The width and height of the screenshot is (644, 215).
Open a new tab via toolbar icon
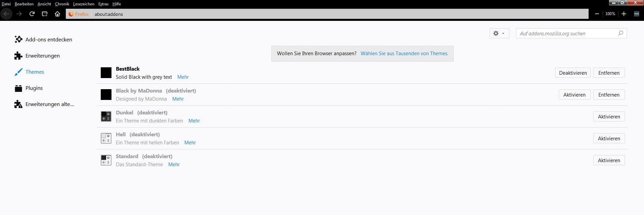pyautogui.click(x=45, y=14)
